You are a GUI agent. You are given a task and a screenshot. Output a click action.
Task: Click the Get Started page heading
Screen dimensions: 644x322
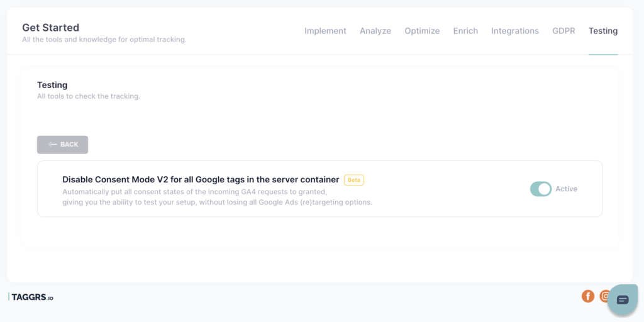(x=50, y=28)
